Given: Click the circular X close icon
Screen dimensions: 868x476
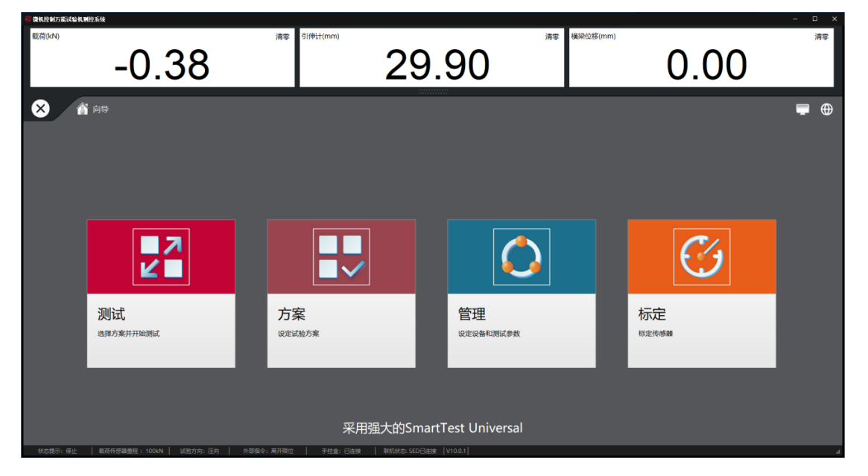Looking at the screenshot, I should pyautogui.click(x=41, y=109).
